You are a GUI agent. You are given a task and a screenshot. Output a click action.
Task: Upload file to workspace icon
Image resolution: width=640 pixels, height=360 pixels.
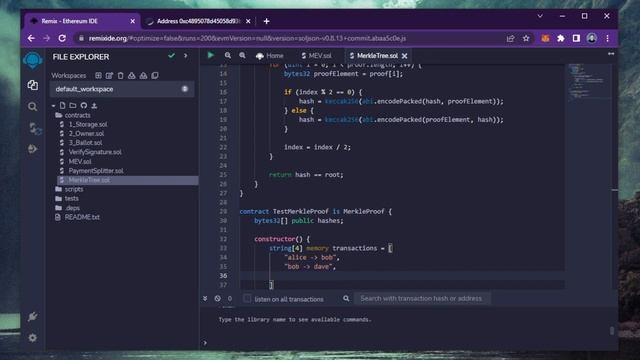[x=94, y=106]
